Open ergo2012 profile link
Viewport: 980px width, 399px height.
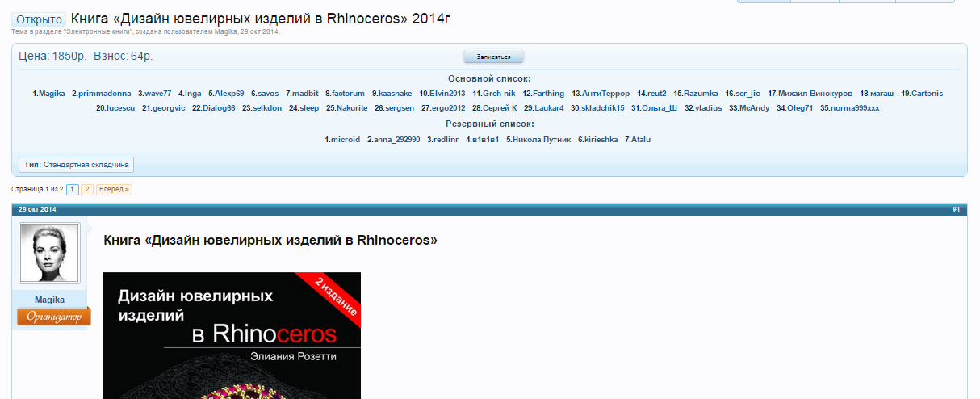point(449,108)
